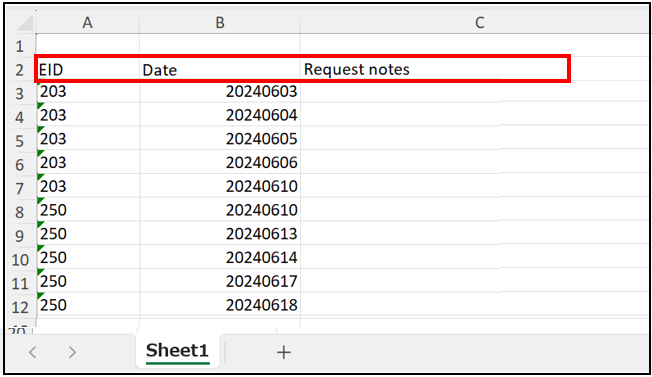Click empty Request notes cell in row 3

coord(474,92)
